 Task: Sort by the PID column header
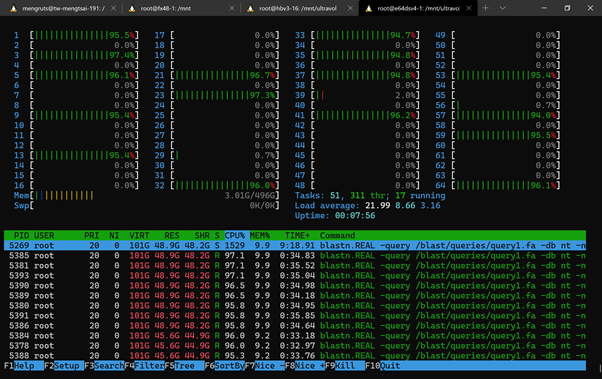pyautogui.click(x=22, y=235)
